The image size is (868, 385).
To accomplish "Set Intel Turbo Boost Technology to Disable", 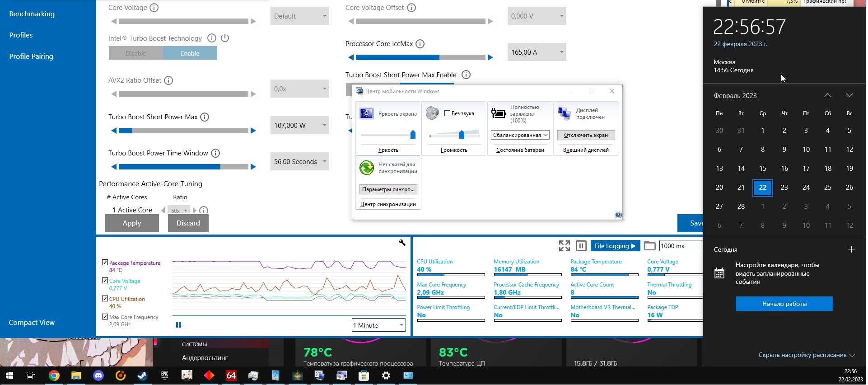I will pyautogui.click(x=136, y=53).
